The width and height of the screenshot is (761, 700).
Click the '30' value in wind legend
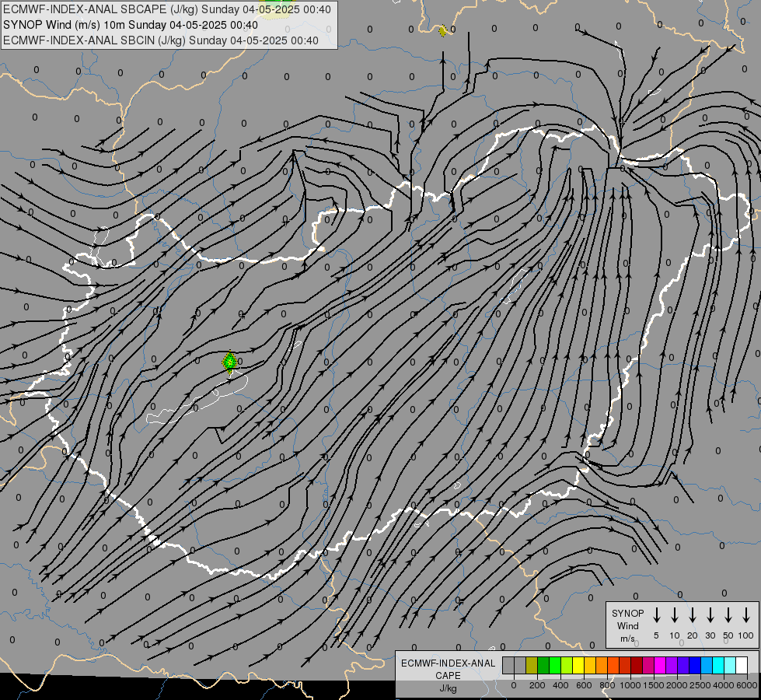click(x=710, y=635)
